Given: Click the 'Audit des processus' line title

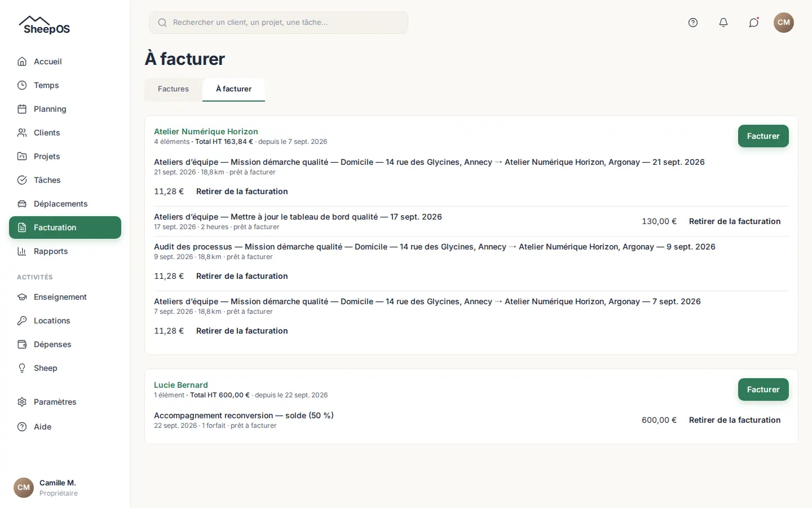Looking at the screenshot, I should (x=434, y=247).
